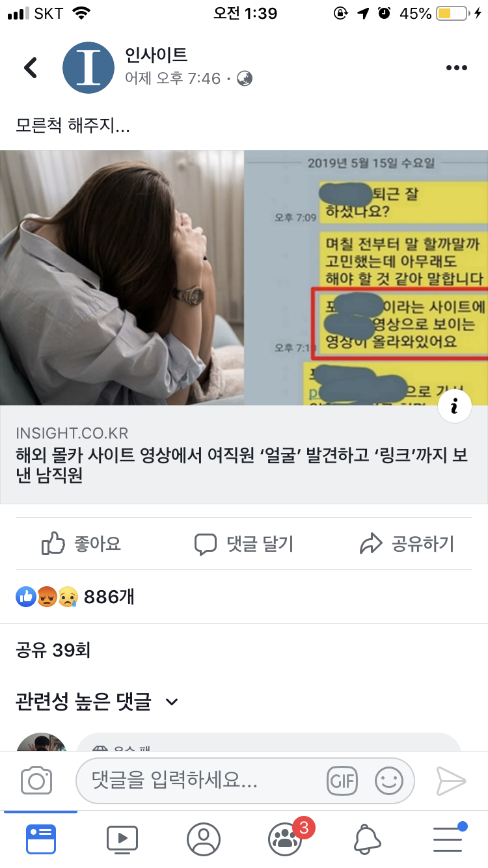Tap the 공유하기 share button

(x=407, y=543)
